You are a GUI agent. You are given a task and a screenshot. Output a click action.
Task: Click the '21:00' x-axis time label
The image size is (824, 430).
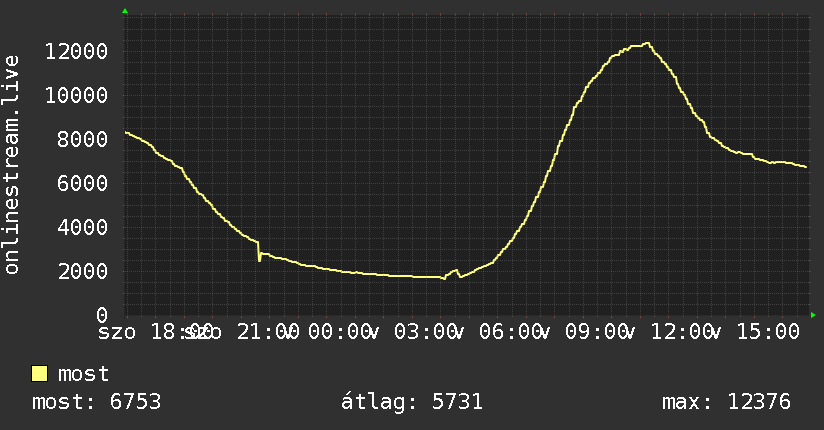268,332
